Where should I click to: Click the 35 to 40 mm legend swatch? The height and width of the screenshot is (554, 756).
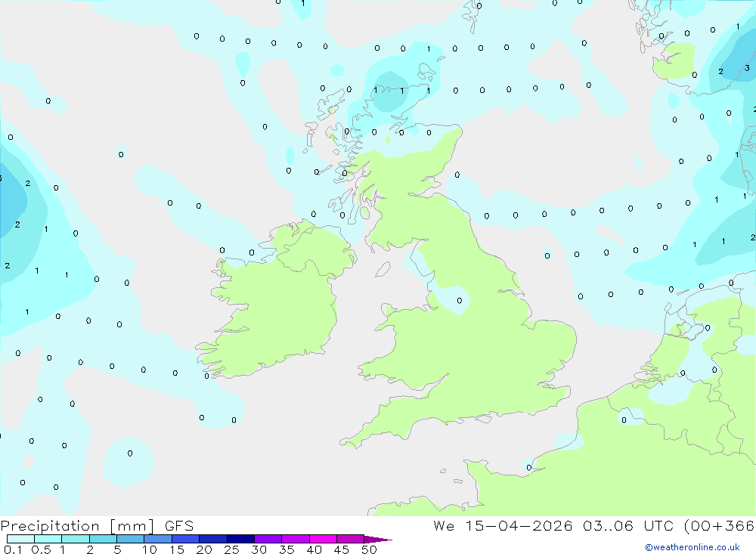point(296,539)
